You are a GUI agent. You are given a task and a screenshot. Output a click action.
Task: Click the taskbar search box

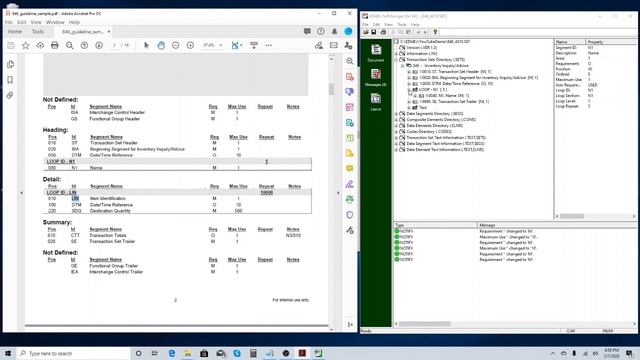(73, 353)
